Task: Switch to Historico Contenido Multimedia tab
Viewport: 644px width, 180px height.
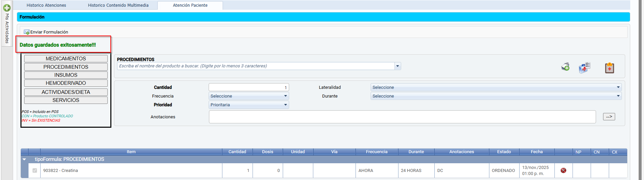Action: coord(118,5)
